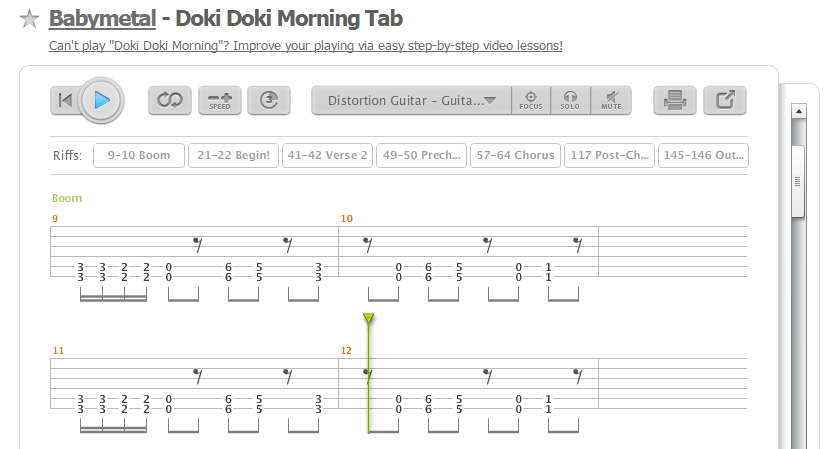837x449 pixels.
Task: Open the Speed control
Action: point(220,100)
